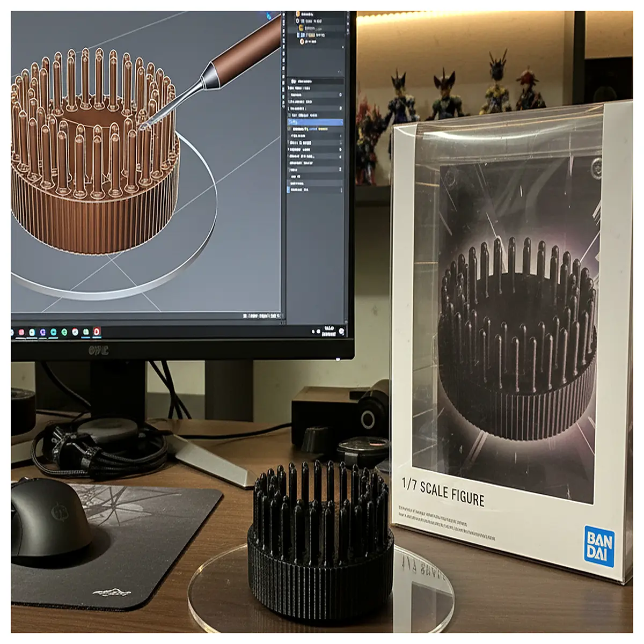This screenshot has height=644, width=644.
Task: Open the pink app icon on the taskbar
Action: coord(21,333)
